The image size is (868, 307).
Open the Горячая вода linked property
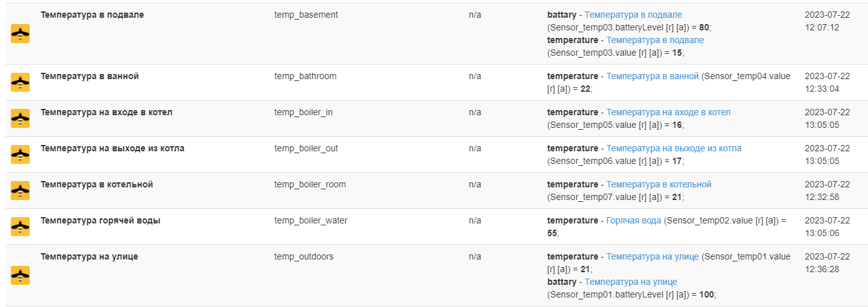point(634,220)
